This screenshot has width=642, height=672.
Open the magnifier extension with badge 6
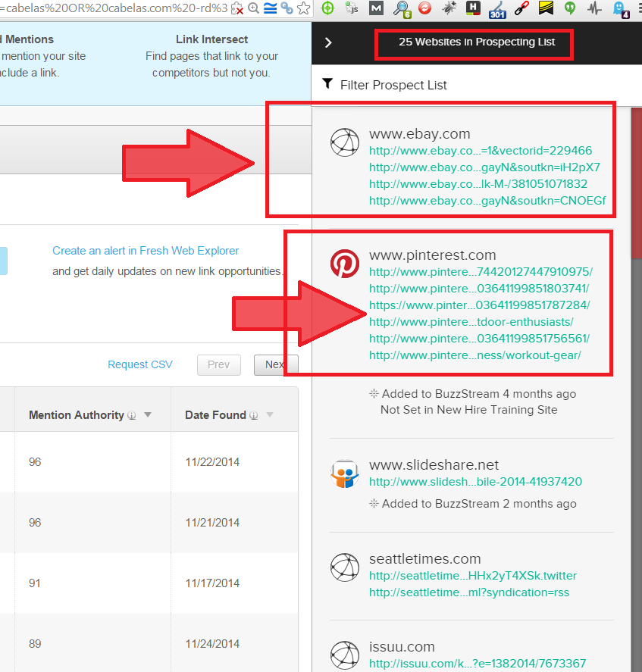point(402,9)
